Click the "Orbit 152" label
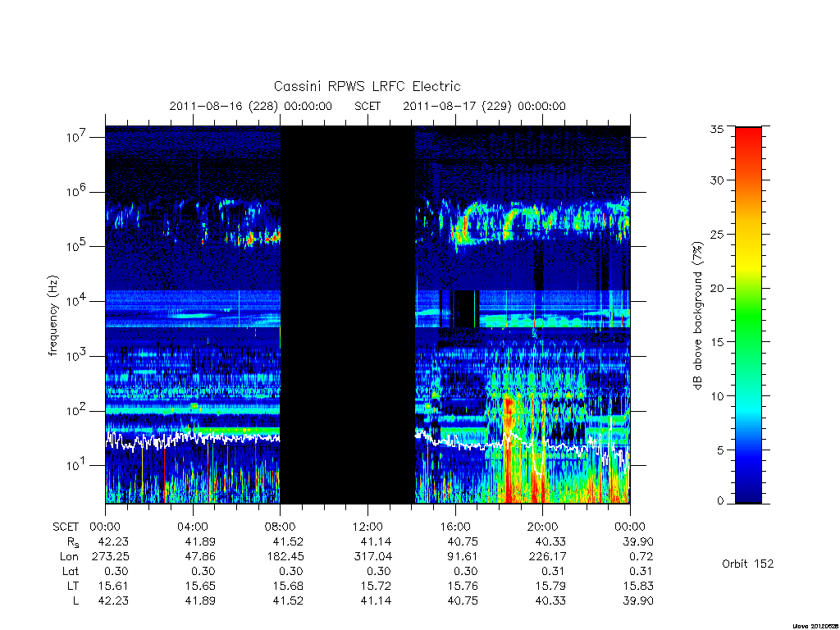This screenshot has width=840, height=630. pos(748,564)
